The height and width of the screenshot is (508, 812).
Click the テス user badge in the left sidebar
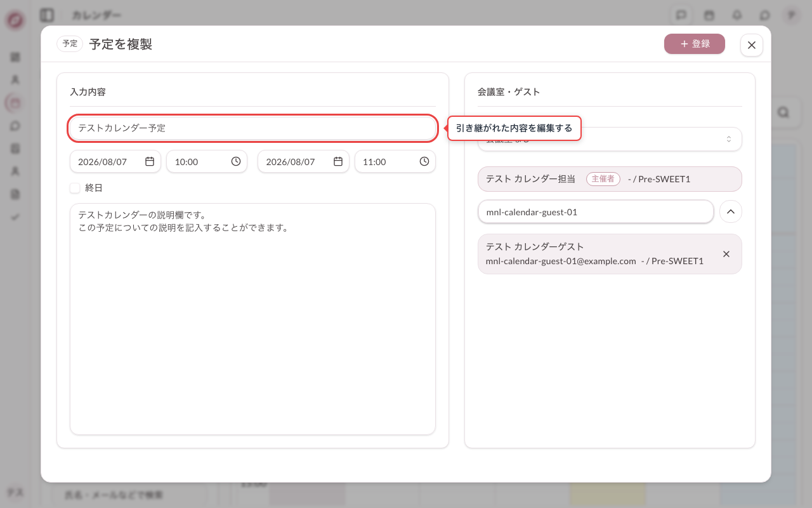[15, 492]
